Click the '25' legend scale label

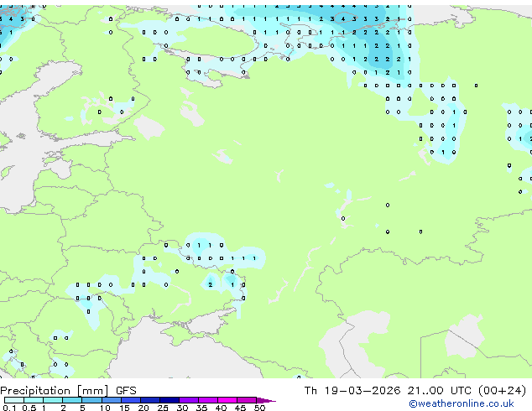coord(163,408)
